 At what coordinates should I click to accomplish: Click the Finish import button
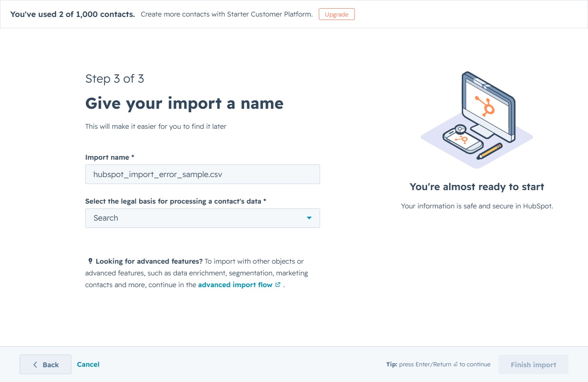(533, 365)
